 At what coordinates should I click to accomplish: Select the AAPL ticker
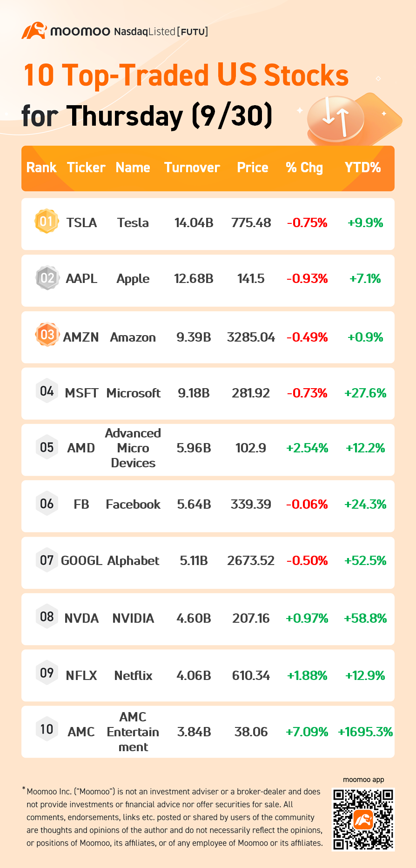point(81,278)
